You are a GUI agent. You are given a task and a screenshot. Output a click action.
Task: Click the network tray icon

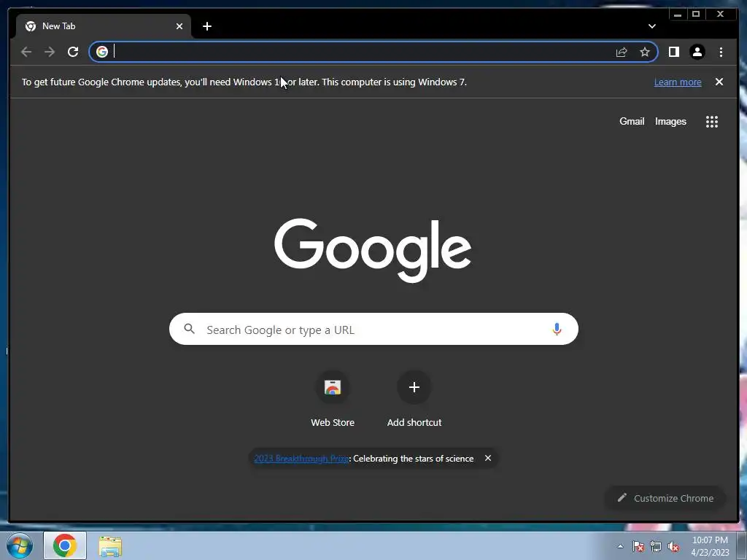(656, 546)
